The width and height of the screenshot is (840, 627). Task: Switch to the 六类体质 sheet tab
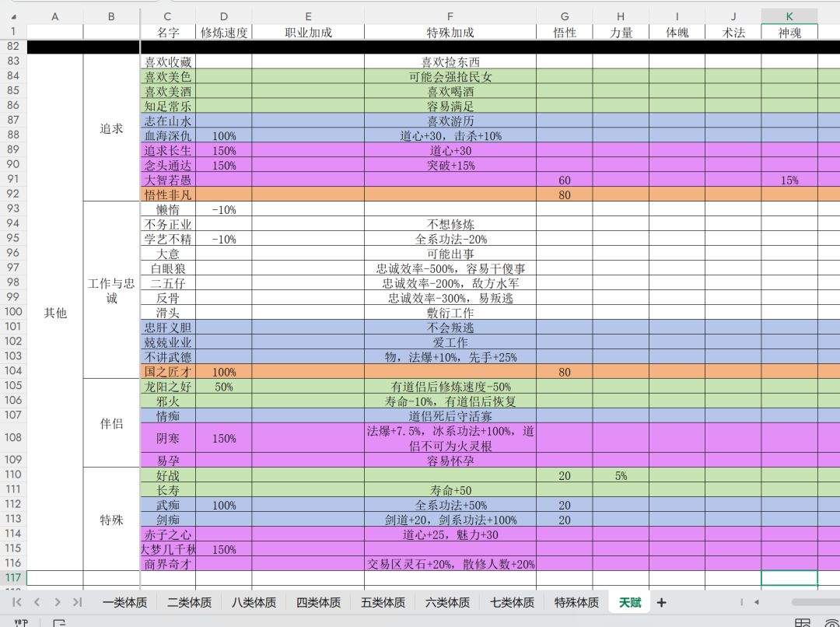[447, 602]
